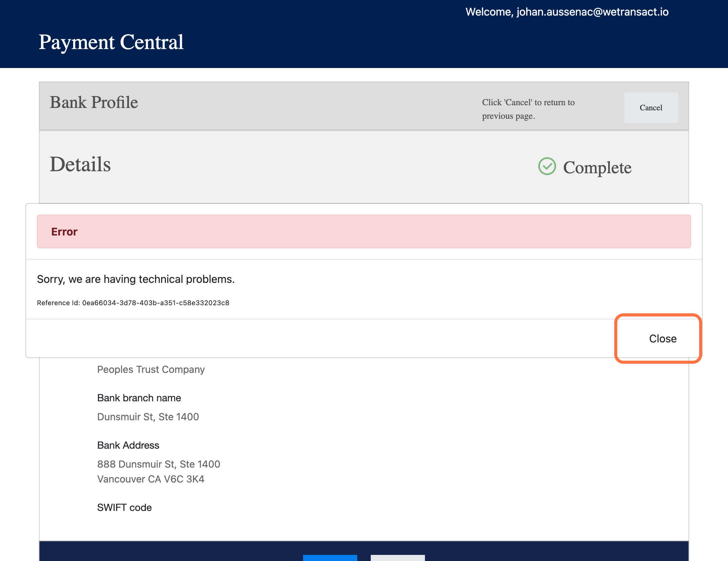Click the Complete status text
This screenshot has height=561, width=728.
597,167
